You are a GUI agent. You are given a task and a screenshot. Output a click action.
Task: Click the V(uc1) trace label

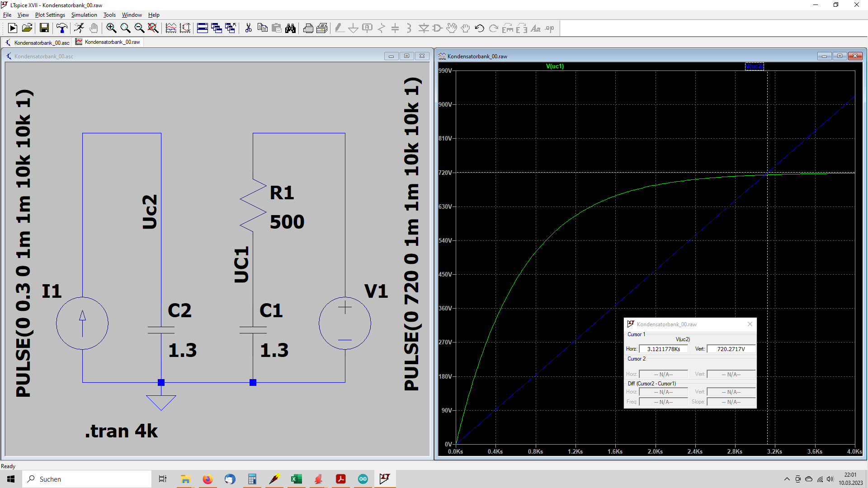point(555,66)
